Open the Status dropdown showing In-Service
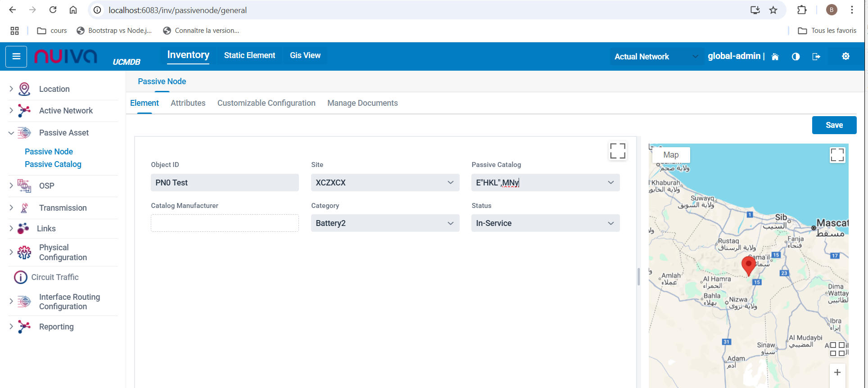 point(545,223)
